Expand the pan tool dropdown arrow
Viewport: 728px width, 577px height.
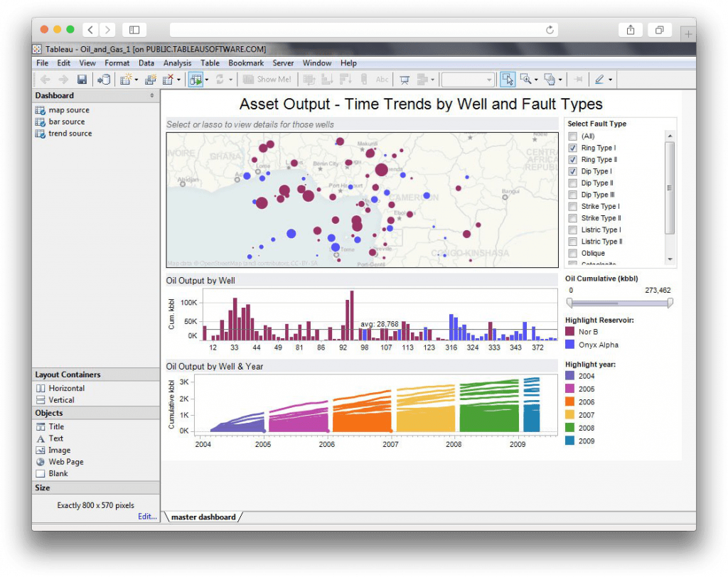point(560,80)
